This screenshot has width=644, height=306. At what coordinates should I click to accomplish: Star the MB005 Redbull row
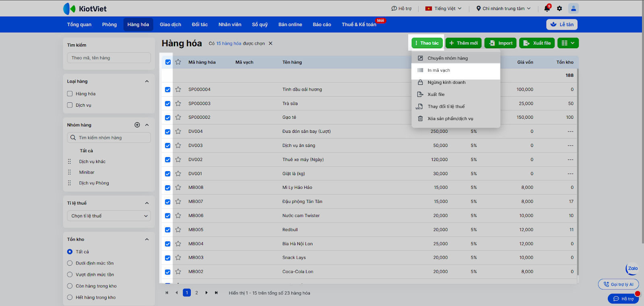point(178,229)
